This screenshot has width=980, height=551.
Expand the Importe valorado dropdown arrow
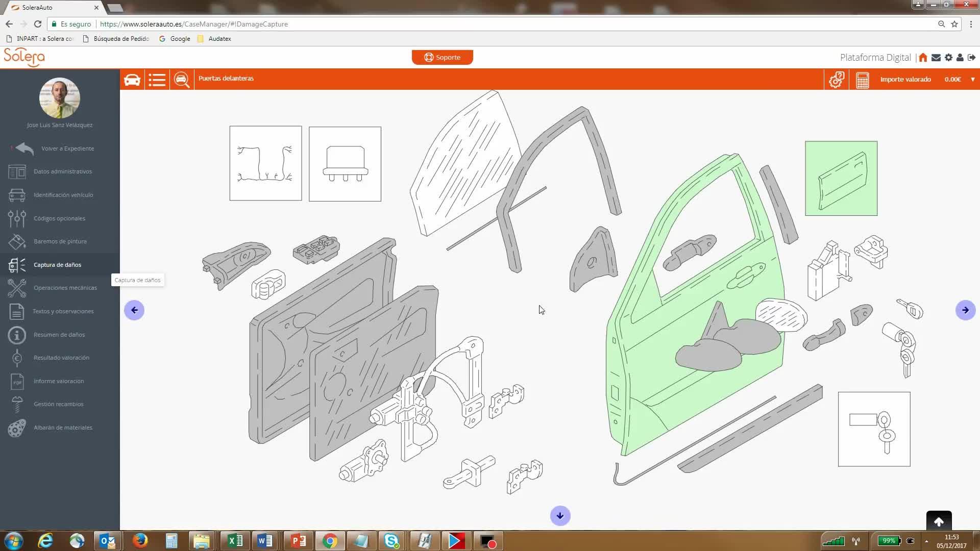pyautogui.click(x=972, y=80)
